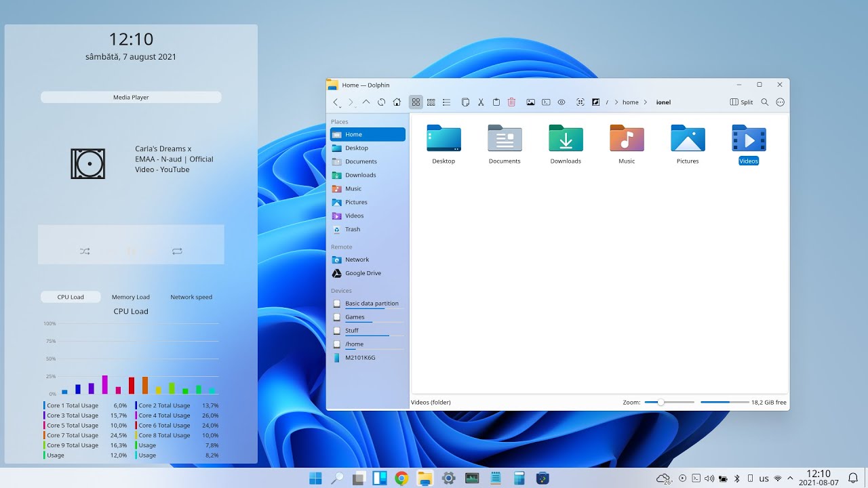Open Dolphin's hamburger control menu
The width and height of the screenshot is (868, 488).
(x=780, y=102)
